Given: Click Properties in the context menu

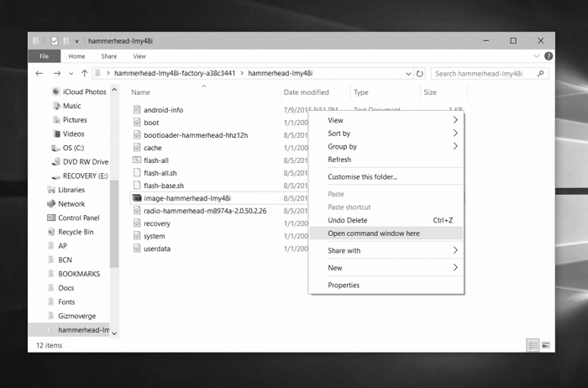Looking at the screenshot, I should 344,286.
